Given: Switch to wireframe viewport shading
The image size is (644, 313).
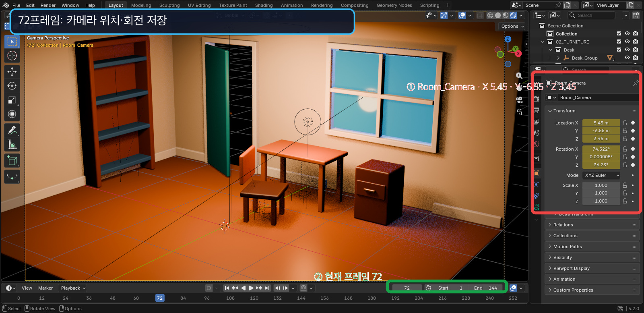Looking at the screenshot, I should [x=490, y=15].
